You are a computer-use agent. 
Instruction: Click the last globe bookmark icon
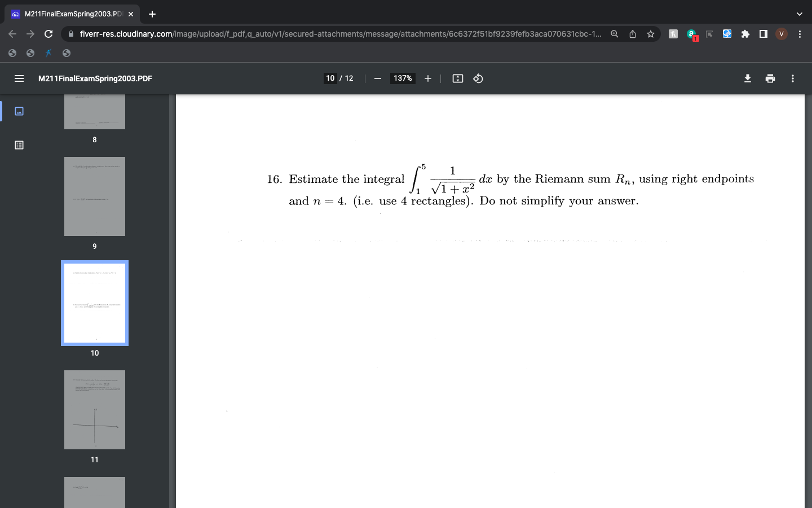[67, 53]
